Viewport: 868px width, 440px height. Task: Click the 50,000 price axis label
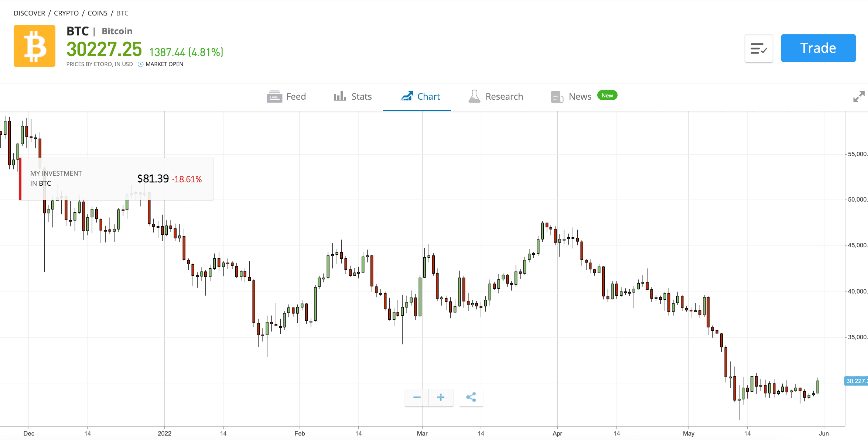point(858,199)
